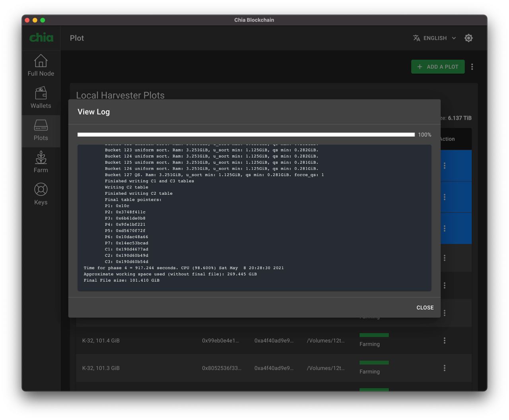This screenshot has width=509, height=420.
Task: Click the 'K-32, 101.3 GiB' plot cell
Action: coord(101,368)
